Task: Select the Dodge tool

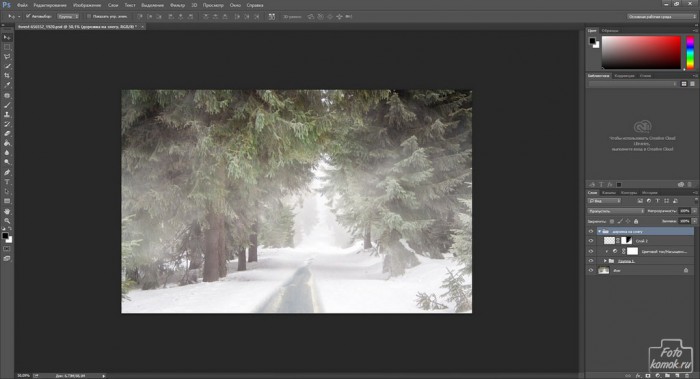Action: point(7,162)
